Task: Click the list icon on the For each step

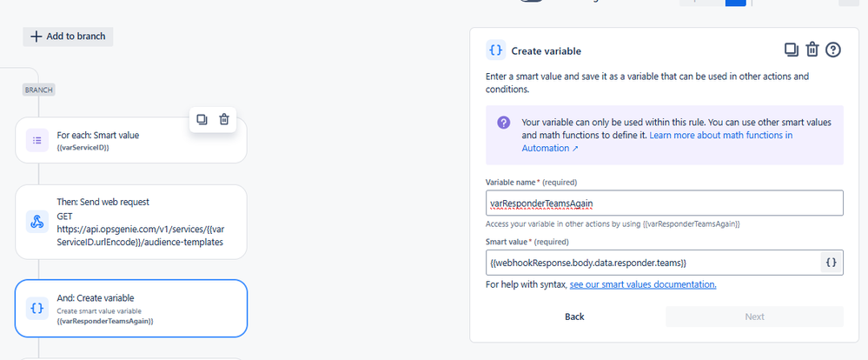Action: tap(37, 140)
